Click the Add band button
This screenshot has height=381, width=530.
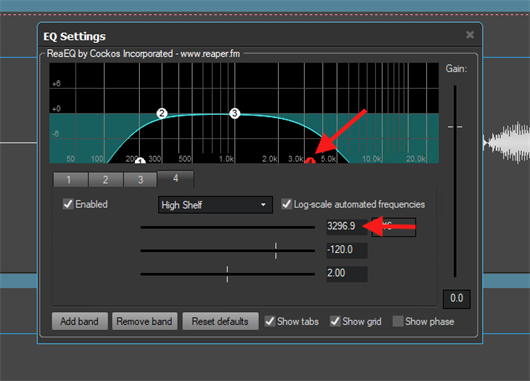coord(80,321)
